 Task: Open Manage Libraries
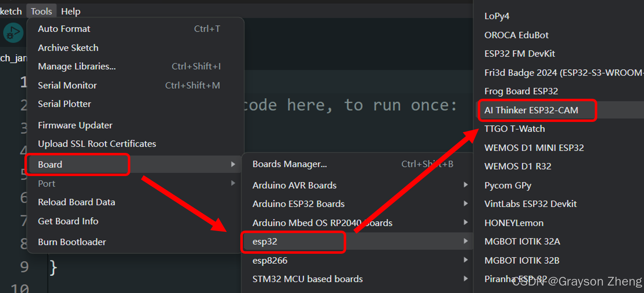(x=77, y=67)
